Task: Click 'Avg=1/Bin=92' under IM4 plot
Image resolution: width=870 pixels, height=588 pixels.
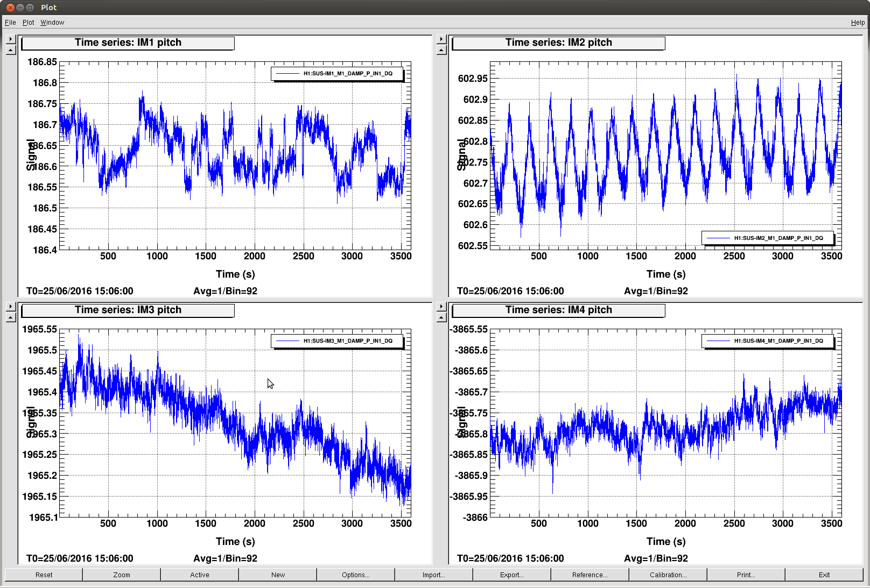Action: coord(656,558)
